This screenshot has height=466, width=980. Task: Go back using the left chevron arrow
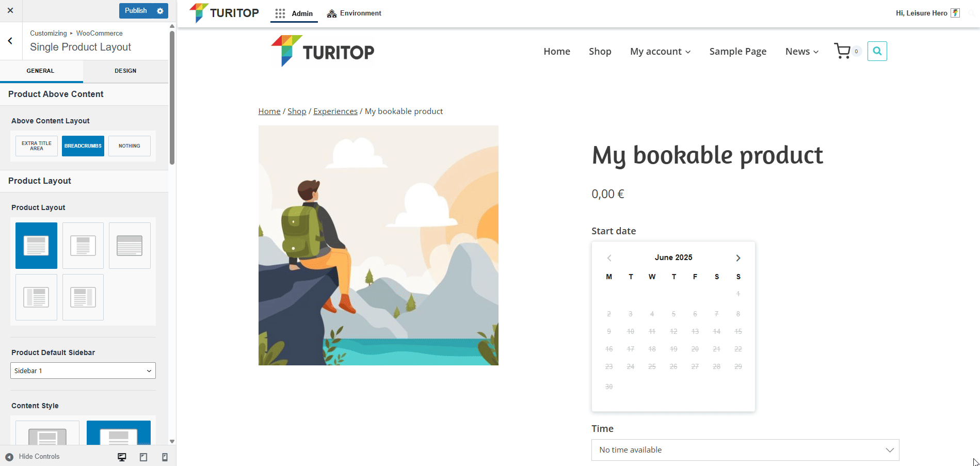pos(10,41)
